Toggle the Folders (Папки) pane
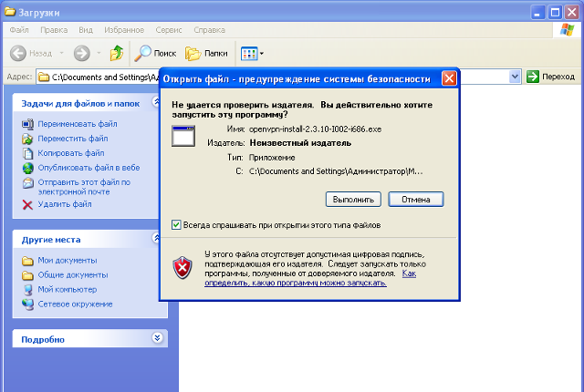The width and height of the screenshot is (584, 392). 206,54
